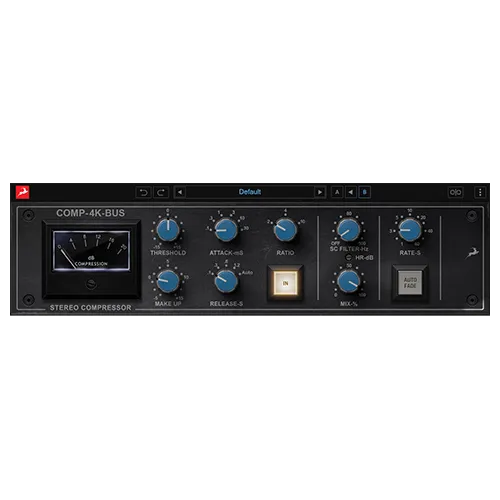Viewport: 500px width, 500px height.
Task: Click the Attack-mS knob
Action: tap(226, 230)
